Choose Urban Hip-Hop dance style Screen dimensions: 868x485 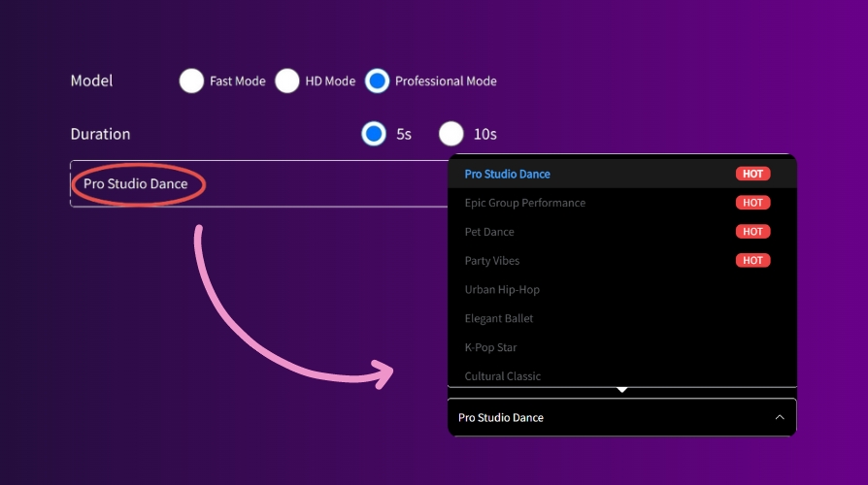[622, 289]
